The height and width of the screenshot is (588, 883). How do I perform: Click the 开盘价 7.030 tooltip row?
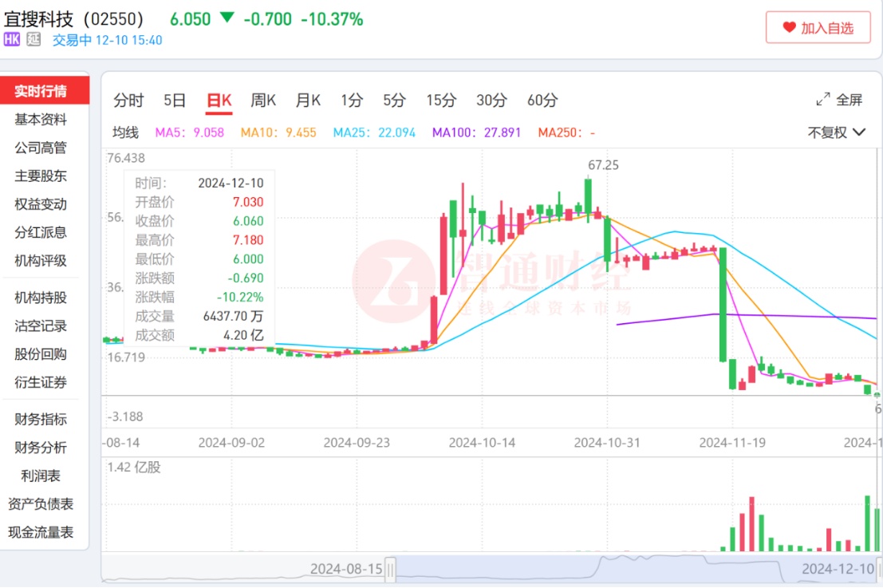pyautogui.click(x=199, y=202)
